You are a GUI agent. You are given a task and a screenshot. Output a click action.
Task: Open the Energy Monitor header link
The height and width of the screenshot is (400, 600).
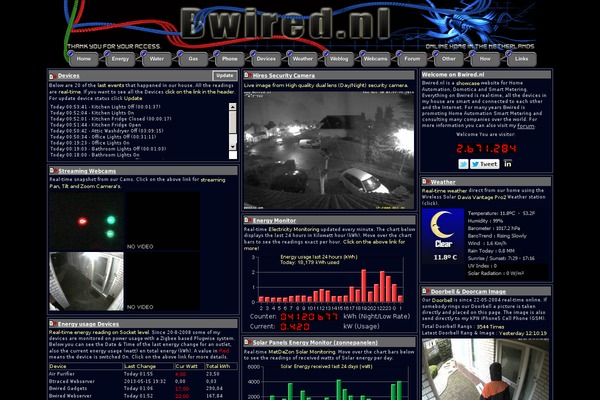[274, 220]
